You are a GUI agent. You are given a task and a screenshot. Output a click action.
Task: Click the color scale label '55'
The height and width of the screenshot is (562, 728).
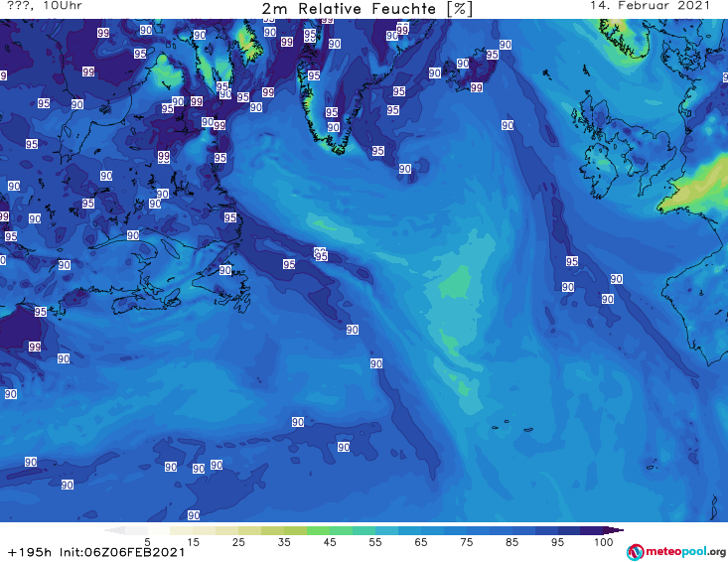click(375, 542)
